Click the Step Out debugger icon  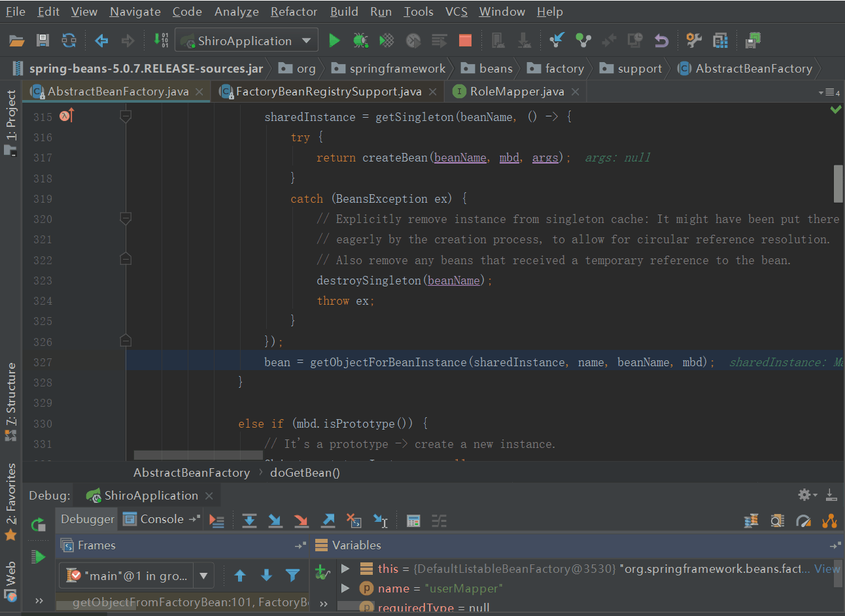(x=328, y=521)
